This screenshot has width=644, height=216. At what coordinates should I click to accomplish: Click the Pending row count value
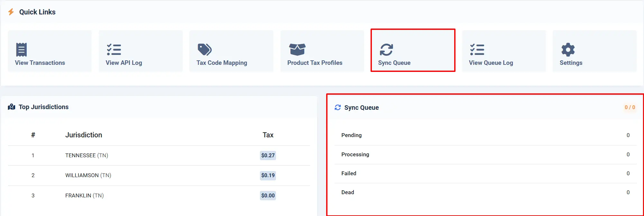pyautogui.click(x=628, y=135)
